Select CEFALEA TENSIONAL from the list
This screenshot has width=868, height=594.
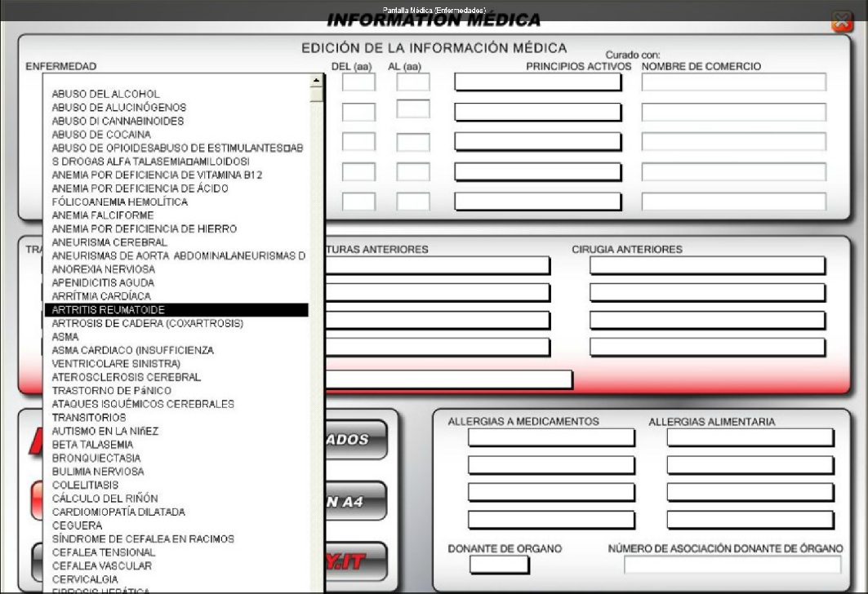(102, 552)
